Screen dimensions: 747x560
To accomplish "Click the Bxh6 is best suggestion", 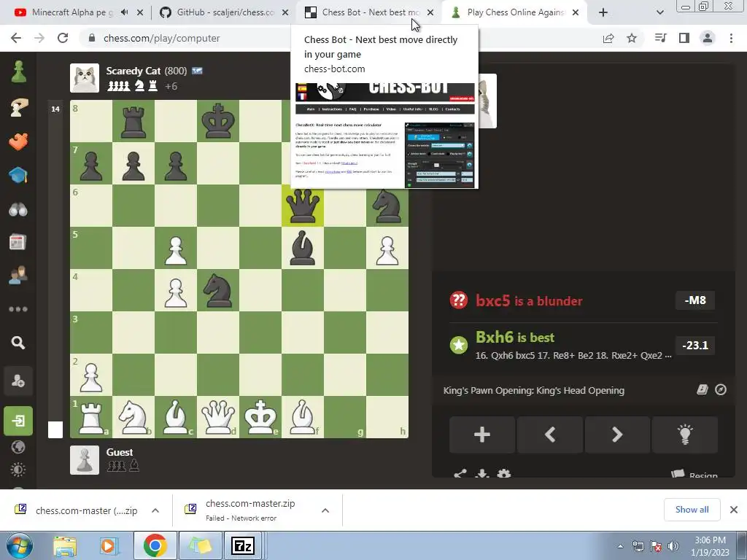I will pos(515,337).
